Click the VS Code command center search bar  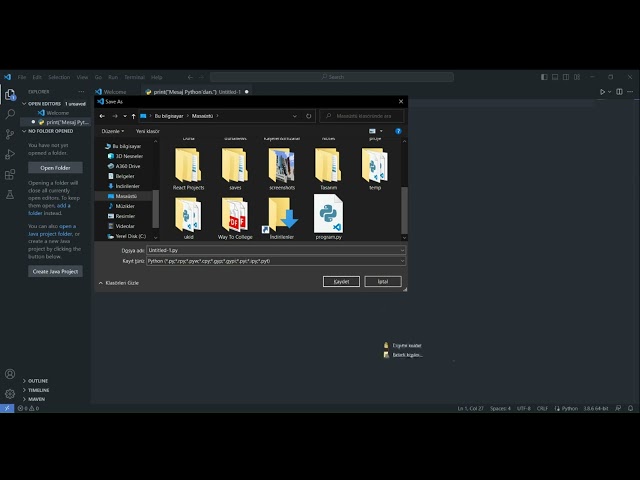(332, 77)
